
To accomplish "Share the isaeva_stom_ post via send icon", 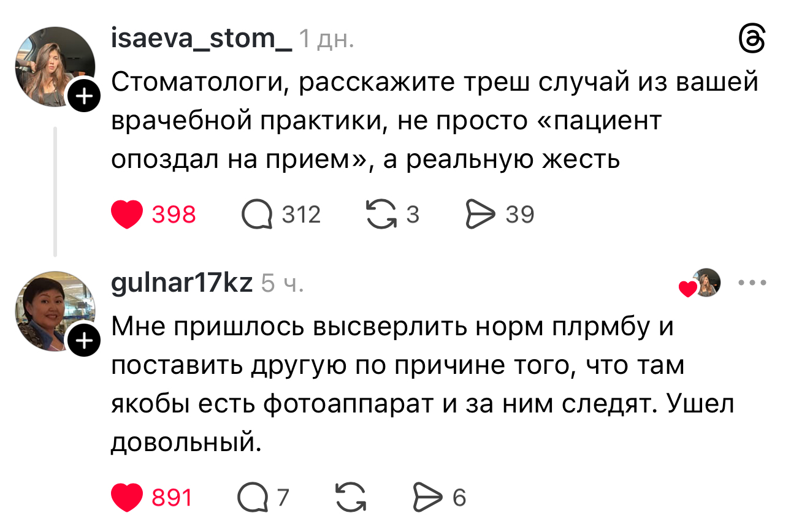I will point(480,215).
